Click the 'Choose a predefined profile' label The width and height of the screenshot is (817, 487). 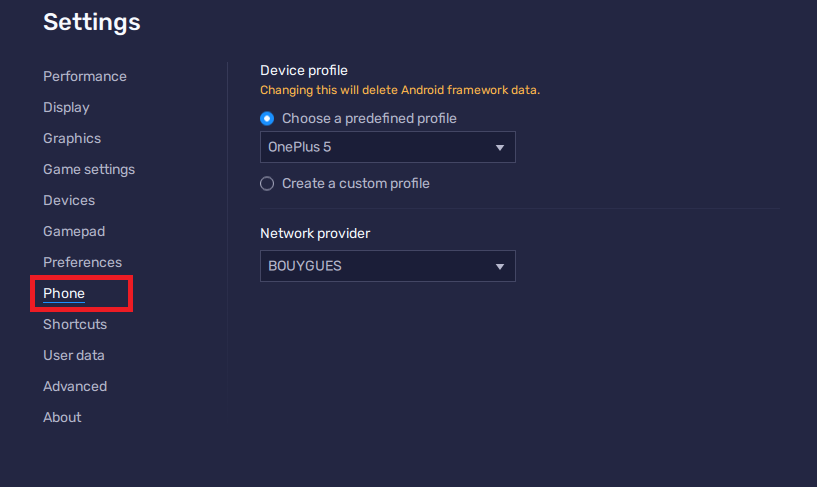point(369,118)
